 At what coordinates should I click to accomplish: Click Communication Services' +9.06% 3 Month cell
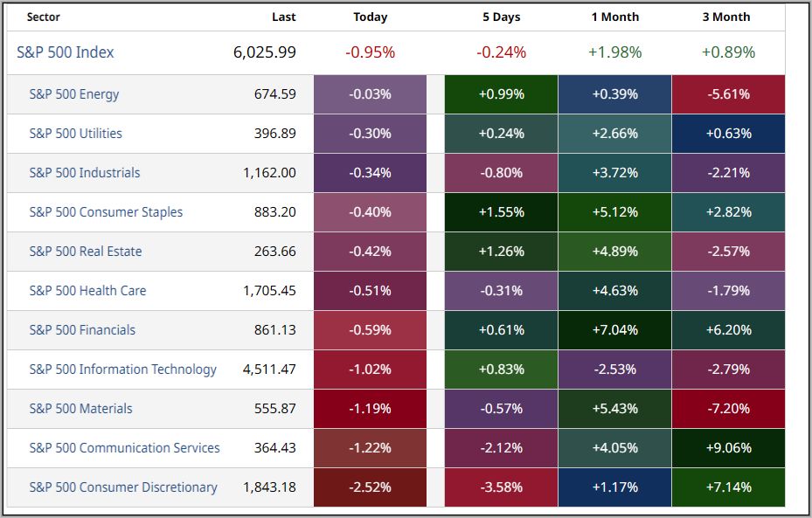pos(727,448)
